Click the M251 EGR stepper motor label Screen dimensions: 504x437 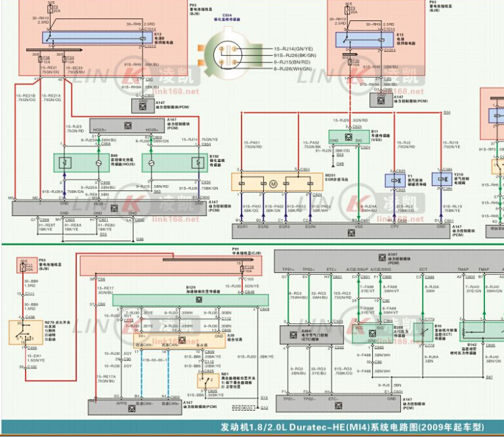(x=337, y=177)
